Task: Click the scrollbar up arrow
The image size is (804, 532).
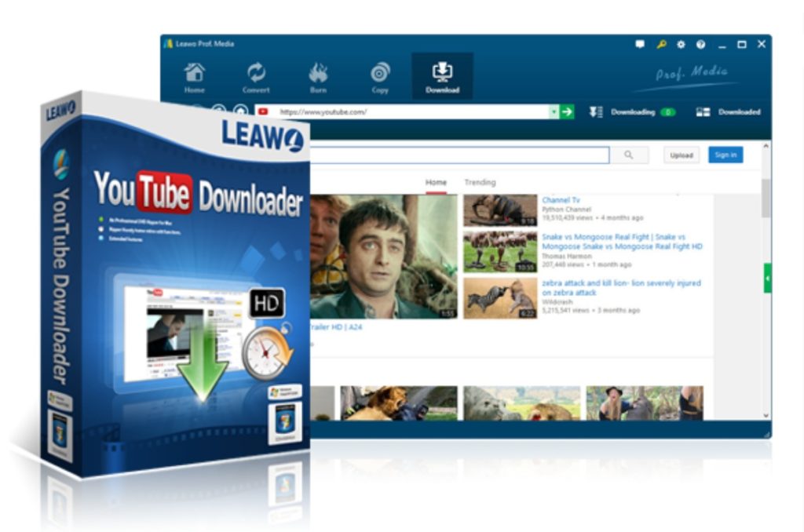Action: [766, 147]
